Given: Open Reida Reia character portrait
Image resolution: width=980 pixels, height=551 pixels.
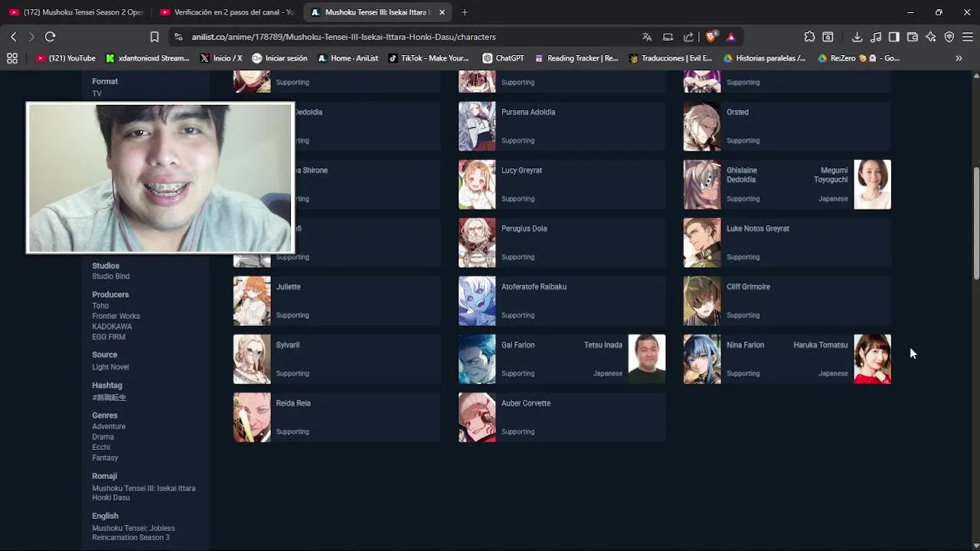Looking at the screenshot, I should tap(252, 417).
